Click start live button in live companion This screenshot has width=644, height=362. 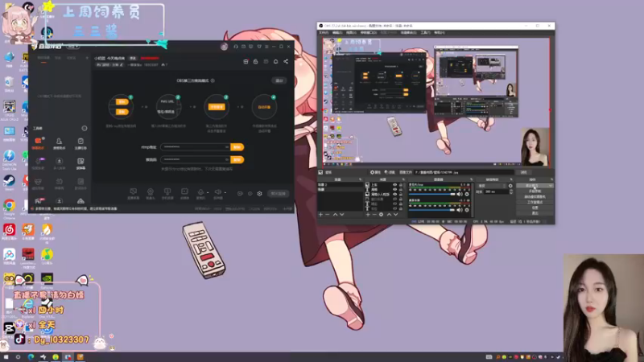[278, 193]
